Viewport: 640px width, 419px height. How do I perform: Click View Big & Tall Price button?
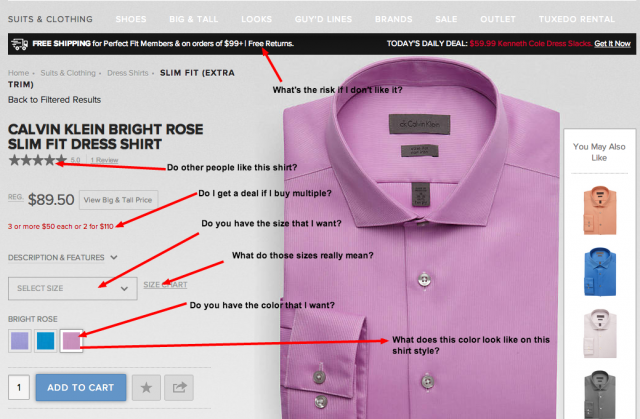pyautogui.click(x=118, y=200)
